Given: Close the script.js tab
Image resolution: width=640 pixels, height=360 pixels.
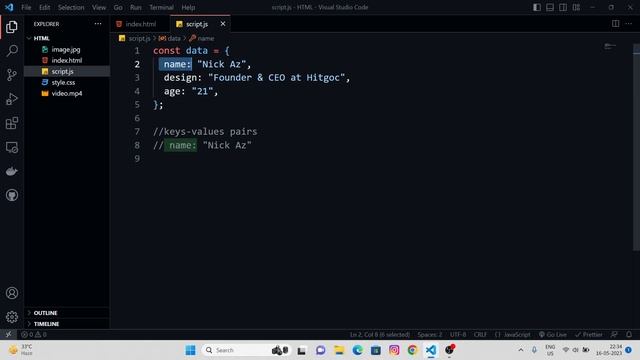Looking at the screenshot, I should click(x=223, y=24).
